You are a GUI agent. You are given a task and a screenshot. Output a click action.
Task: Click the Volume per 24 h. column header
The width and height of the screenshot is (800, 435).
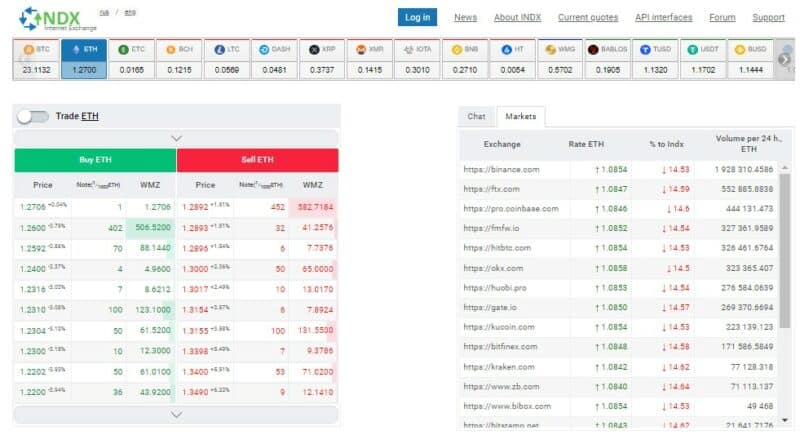coord(748,144)
